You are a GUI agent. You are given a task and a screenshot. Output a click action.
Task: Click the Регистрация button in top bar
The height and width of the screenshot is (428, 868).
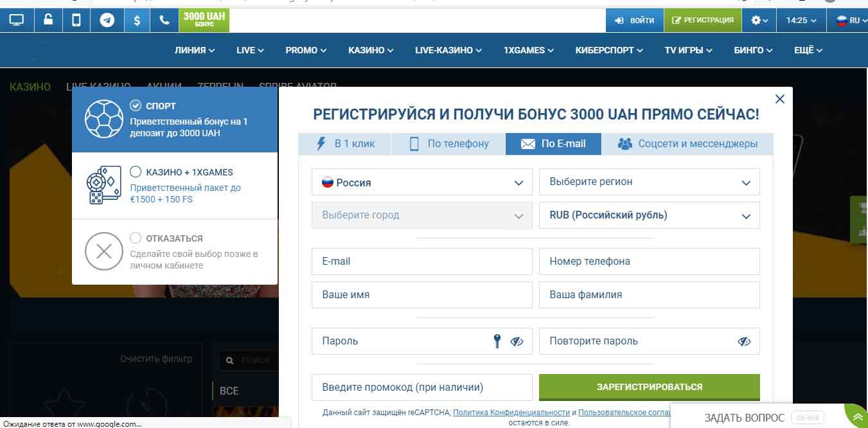703,21
